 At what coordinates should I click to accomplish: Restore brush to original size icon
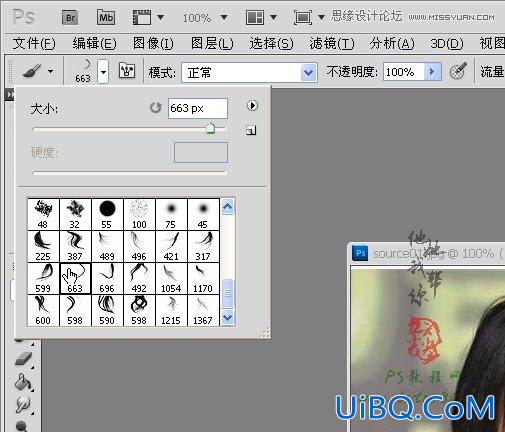point(155,107)
